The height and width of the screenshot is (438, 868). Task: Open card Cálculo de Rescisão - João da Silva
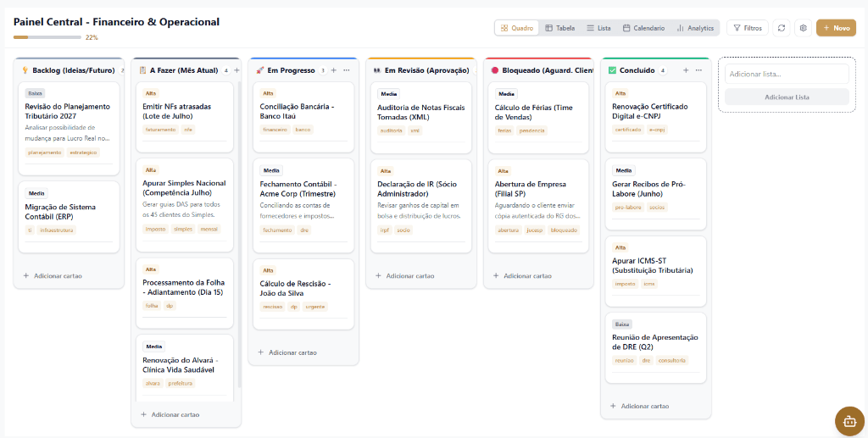pos(304,294)
